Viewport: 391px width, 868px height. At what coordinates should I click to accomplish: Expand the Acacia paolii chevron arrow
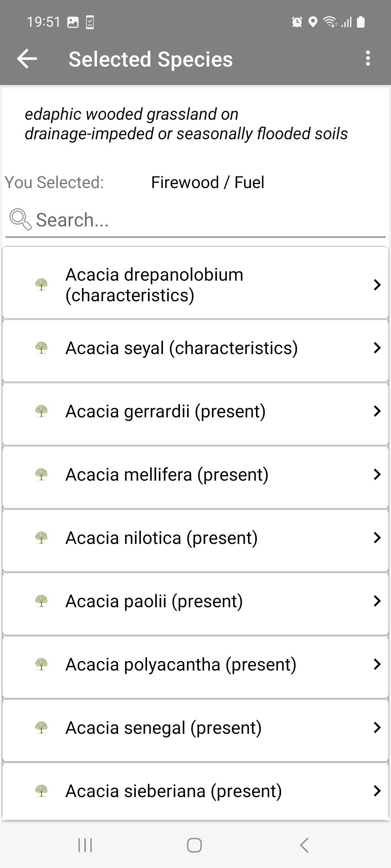(377, 601)
